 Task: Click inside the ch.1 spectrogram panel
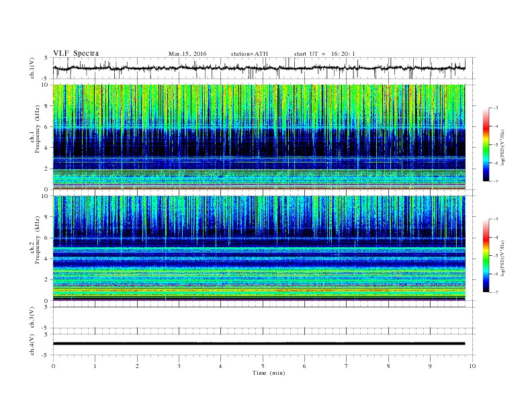coord(259,137)
